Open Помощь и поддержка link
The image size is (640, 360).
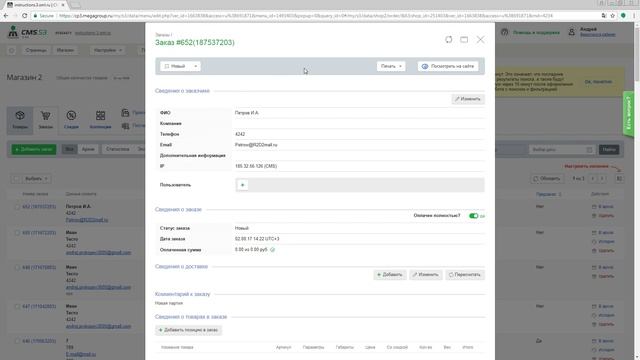coord(536,32)
